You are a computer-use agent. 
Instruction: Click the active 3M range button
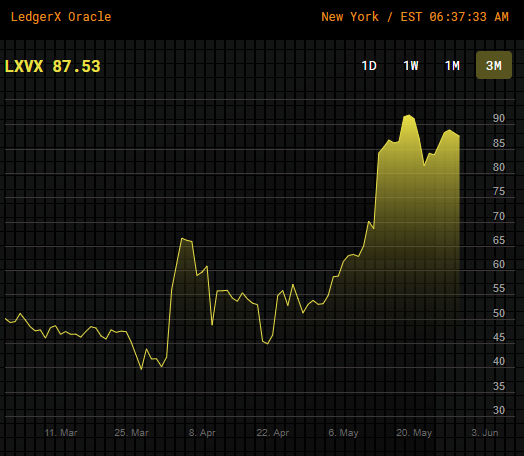(x=494, y=65)
